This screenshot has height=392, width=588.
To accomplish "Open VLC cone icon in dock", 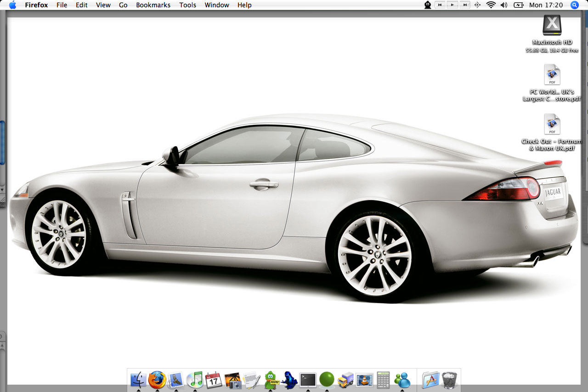I will click(x=364, y=380).
